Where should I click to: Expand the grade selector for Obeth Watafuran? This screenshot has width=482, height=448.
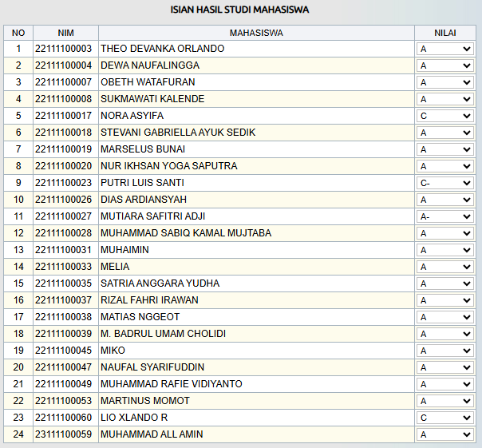[445, 82]
